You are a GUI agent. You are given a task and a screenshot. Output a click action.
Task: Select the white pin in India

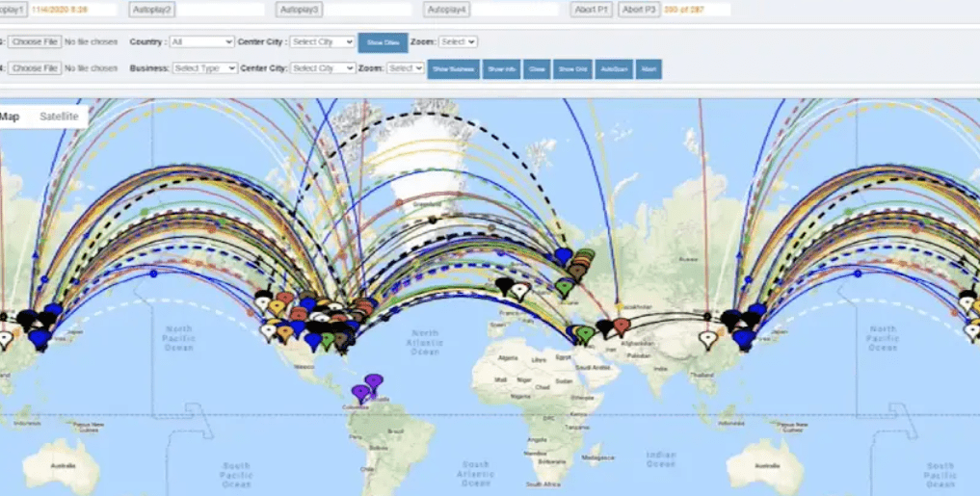click(708, 338)
